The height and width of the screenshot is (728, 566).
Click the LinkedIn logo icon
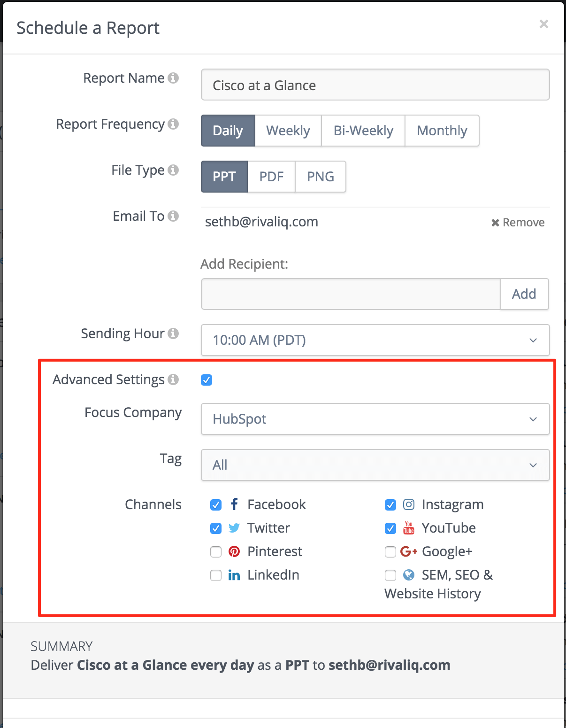[234, 575]
